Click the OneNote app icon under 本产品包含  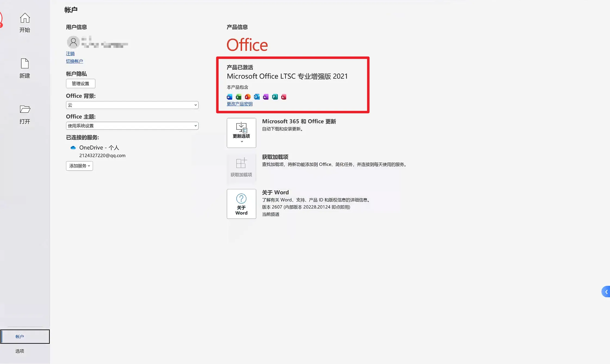click(x=266, y=97)
